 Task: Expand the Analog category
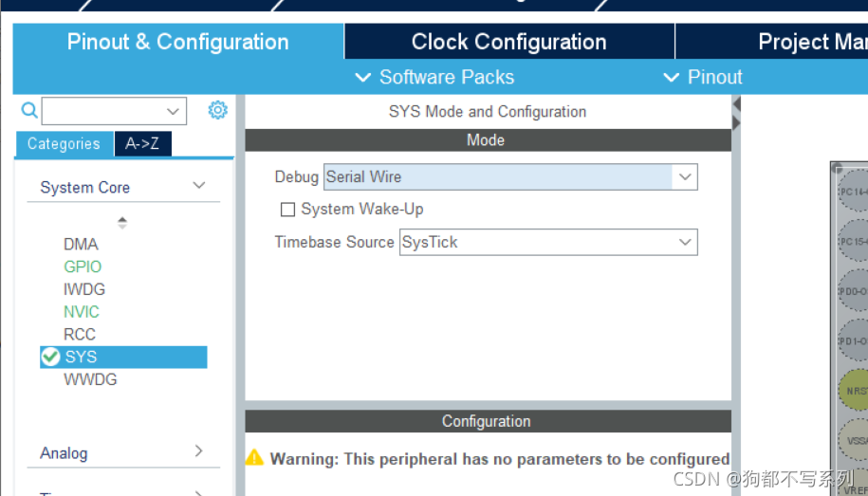click(199, 451)
